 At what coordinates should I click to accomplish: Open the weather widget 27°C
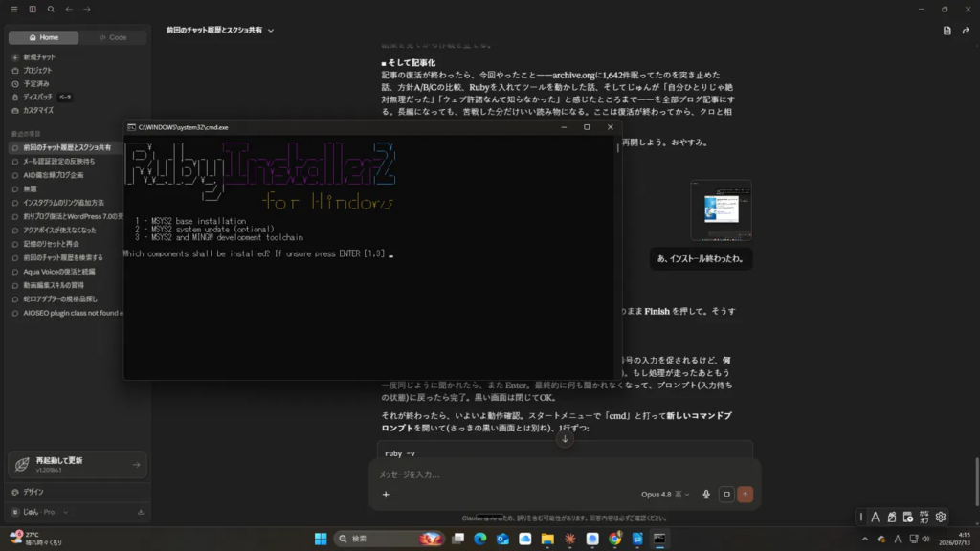click(x=37, y=539)
